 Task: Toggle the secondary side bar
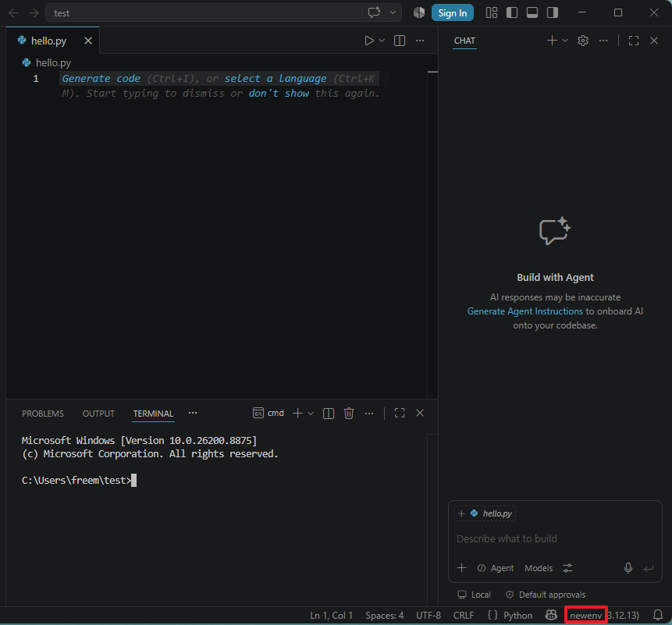point(553,12)
